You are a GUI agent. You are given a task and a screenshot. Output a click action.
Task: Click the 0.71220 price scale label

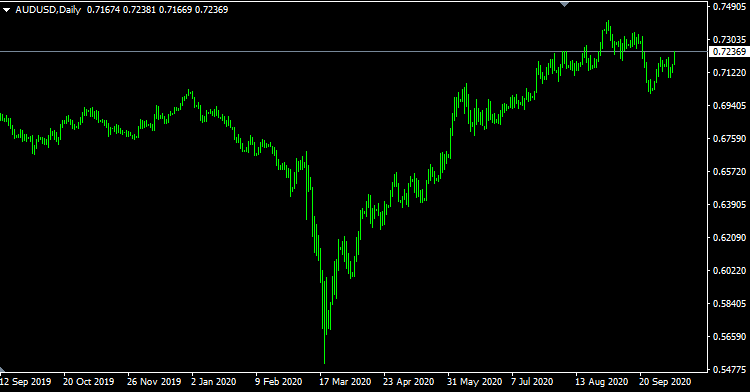729,72
